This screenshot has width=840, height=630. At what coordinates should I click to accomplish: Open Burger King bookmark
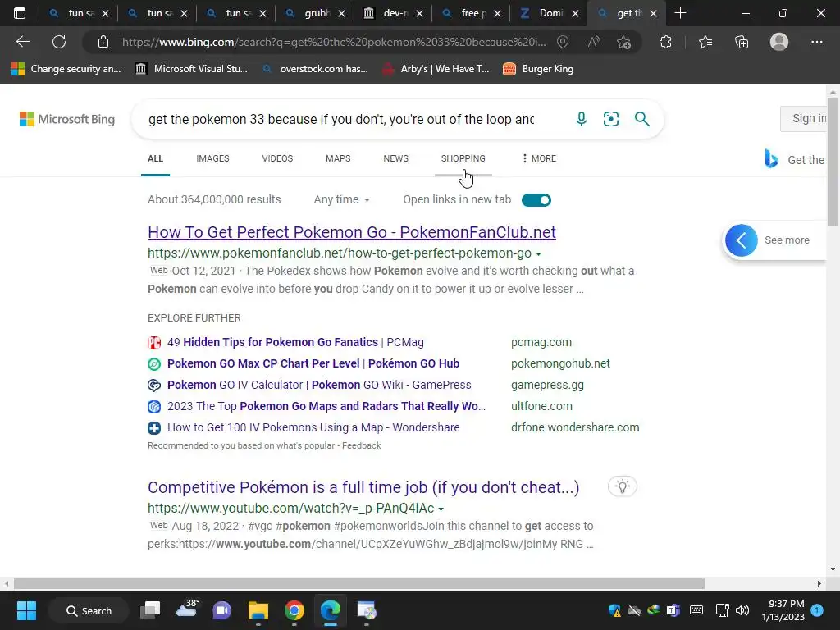point(538,69)
